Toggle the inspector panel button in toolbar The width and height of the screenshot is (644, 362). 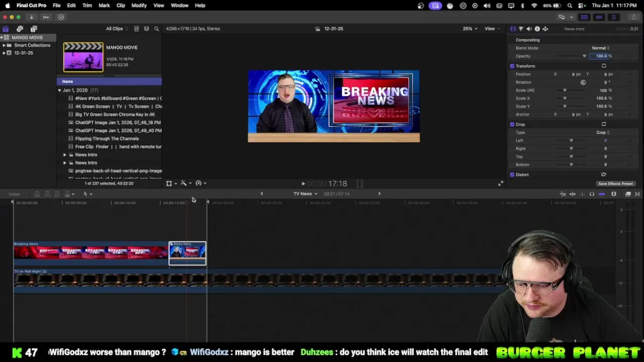[x=613, y=17]
